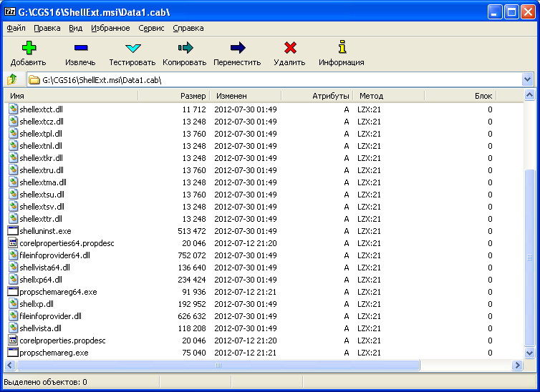
Task: Select file shellvista64.dll
Action: coord(44,268)
